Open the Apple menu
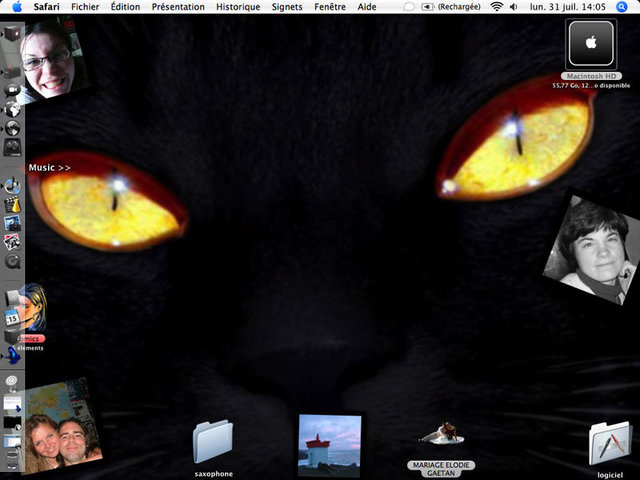Image resolution: width=640 pixels, height=480 pixels. click(x=16, y=6)
